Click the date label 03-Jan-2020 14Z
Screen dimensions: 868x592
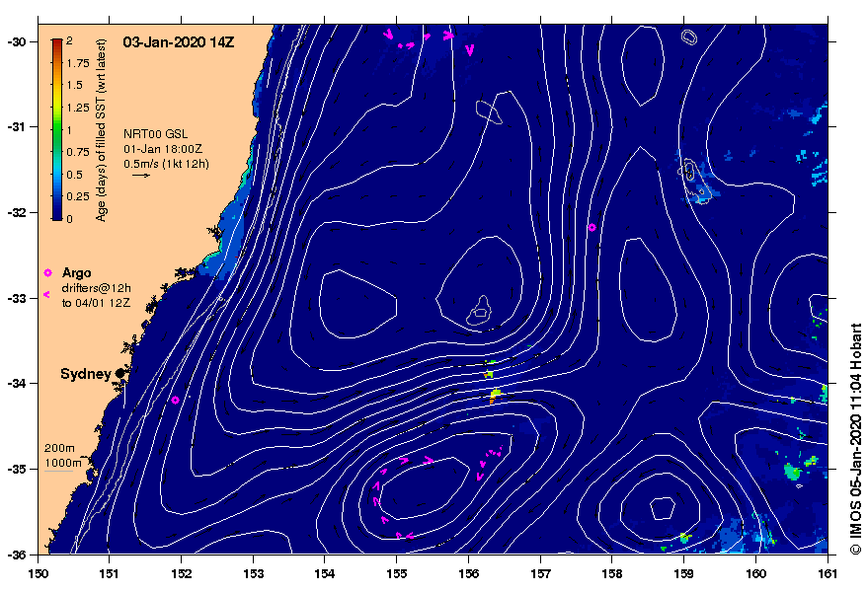(179, 42)
